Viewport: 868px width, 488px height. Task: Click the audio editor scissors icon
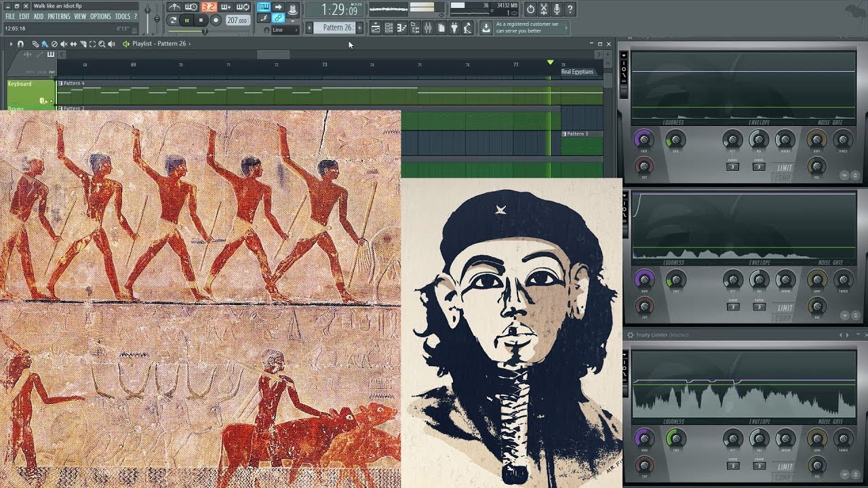coord(544,9)
